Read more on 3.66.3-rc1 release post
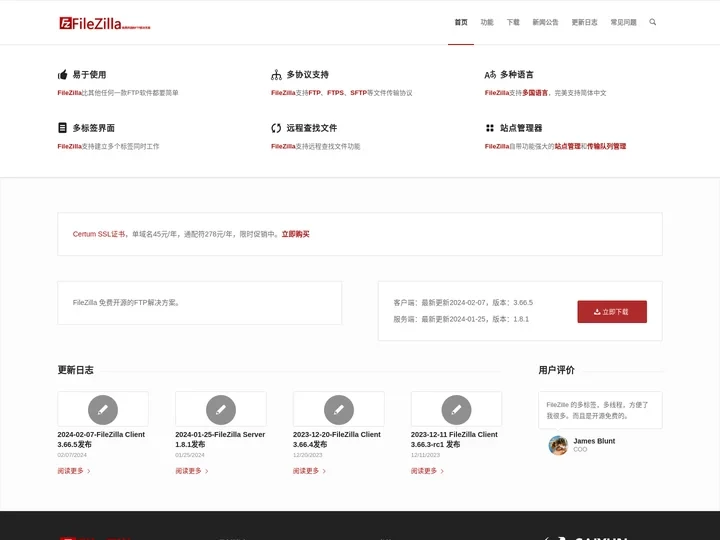720x540 pixels. [428, 471]
